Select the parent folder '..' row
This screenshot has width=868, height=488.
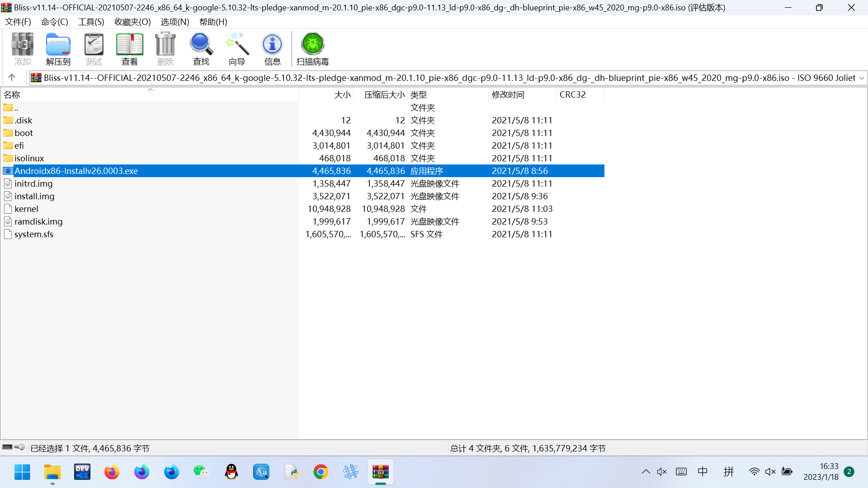[302, 108]
